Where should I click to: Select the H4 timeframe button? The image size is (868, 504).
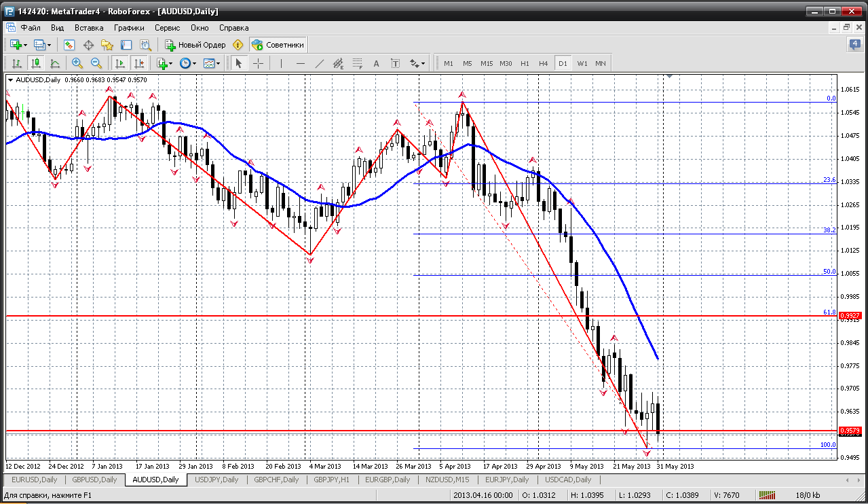pos(543,63)
